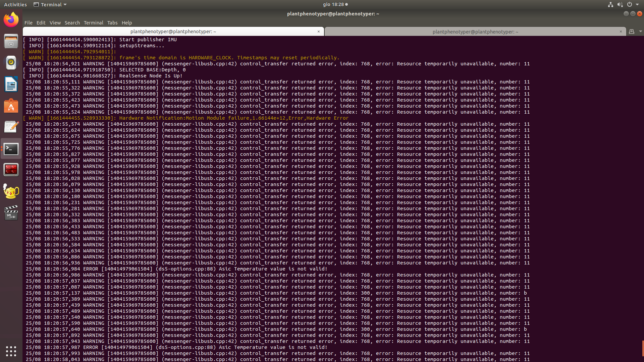Open the video editor clapperboard icon
Screen dimensions: 644x362
(x=11, y=213)
